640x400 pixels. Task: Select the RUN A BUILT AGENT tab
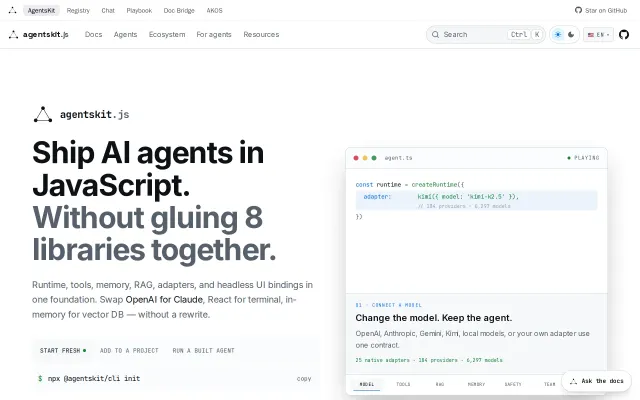tap(203, 351)
